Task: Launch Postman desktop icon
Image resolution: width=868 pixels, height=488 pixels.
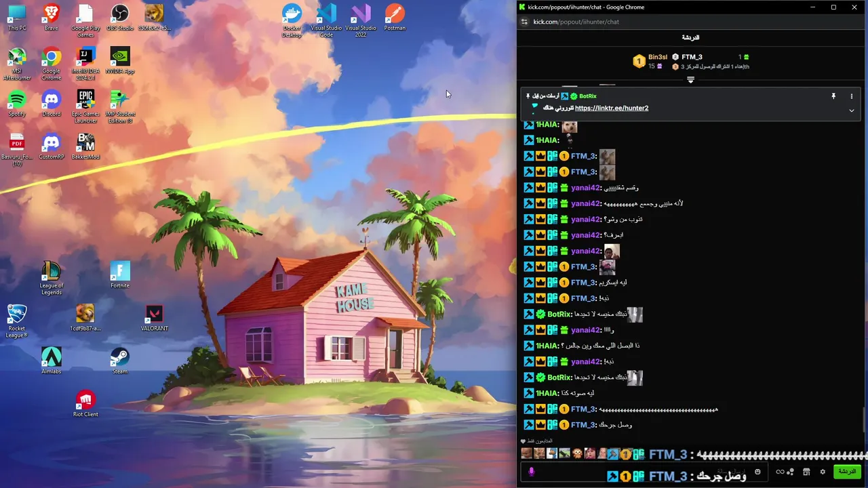Action: point(395,18)
